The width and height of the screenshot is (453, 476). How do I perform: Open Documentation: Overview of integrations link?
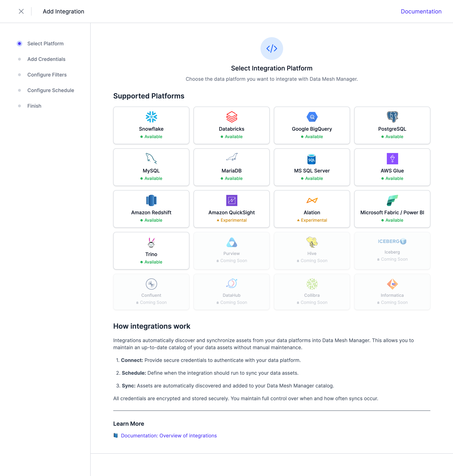point(169,435)
